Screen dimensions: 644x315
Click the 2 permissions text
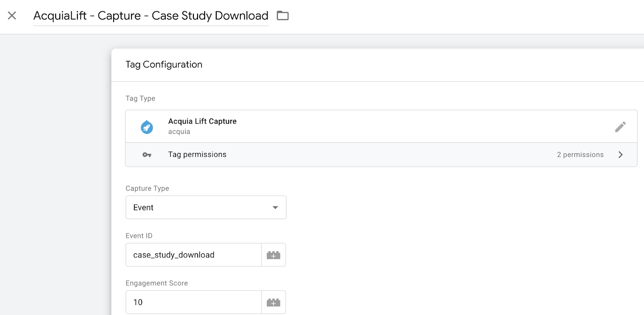tap(580, 155)
